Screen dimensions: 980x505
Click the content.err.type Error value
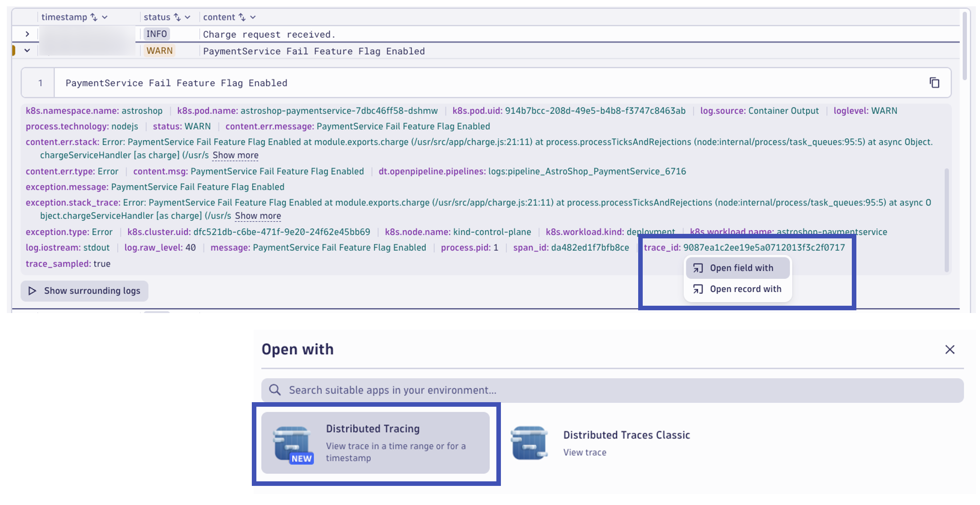tap(108, 172)
